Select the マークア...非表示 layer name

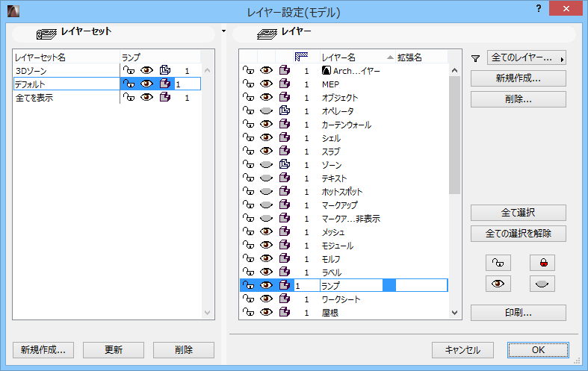(x=351, y=219)
